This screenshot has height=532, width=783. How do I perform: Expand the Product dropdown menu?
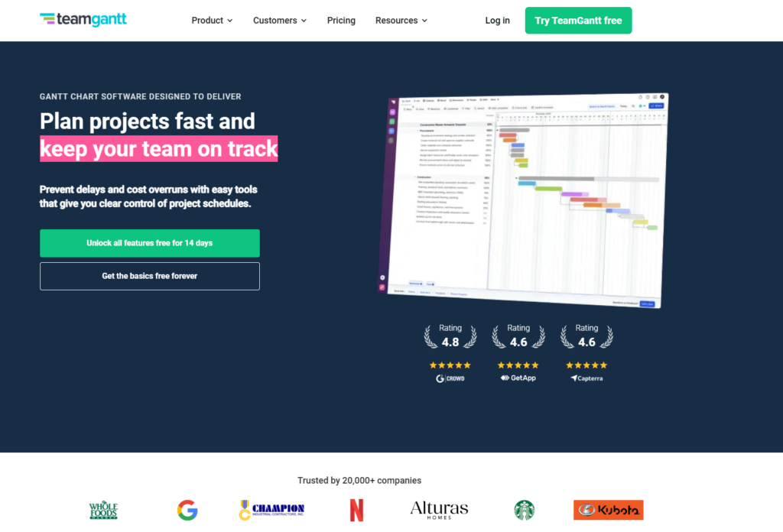(212, 21)
